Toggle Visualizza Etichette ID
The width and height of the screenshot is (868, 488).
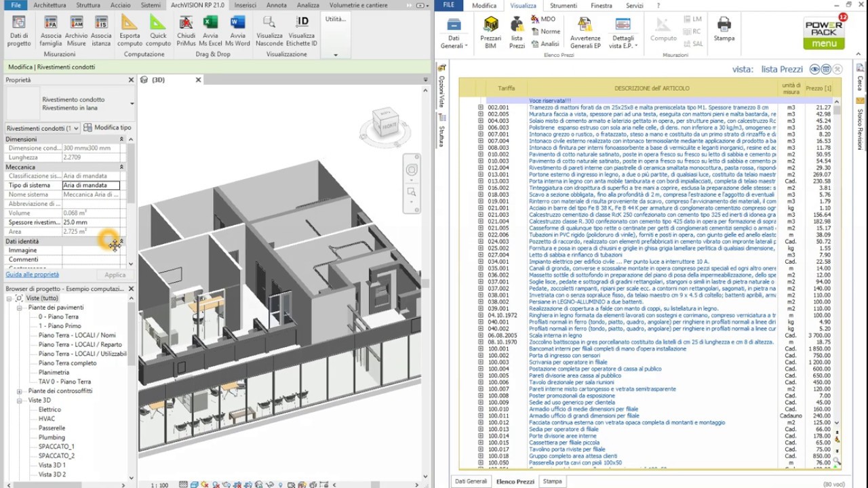(302, 30)
